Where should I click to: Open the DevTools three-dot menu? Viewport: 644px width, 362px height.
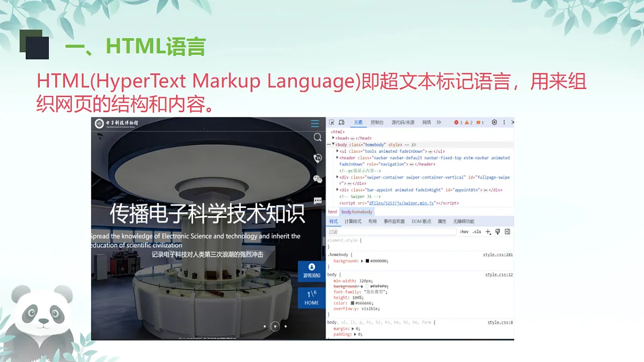504,122
